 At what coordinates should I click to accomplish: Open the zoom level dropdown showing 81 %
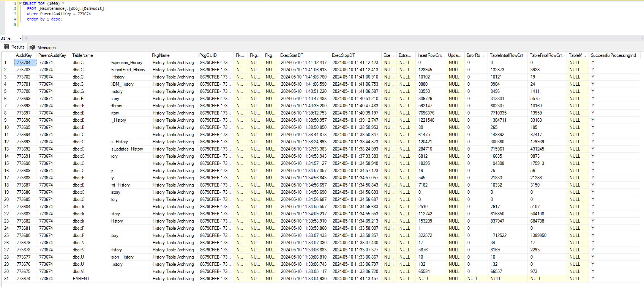(21, 38)
